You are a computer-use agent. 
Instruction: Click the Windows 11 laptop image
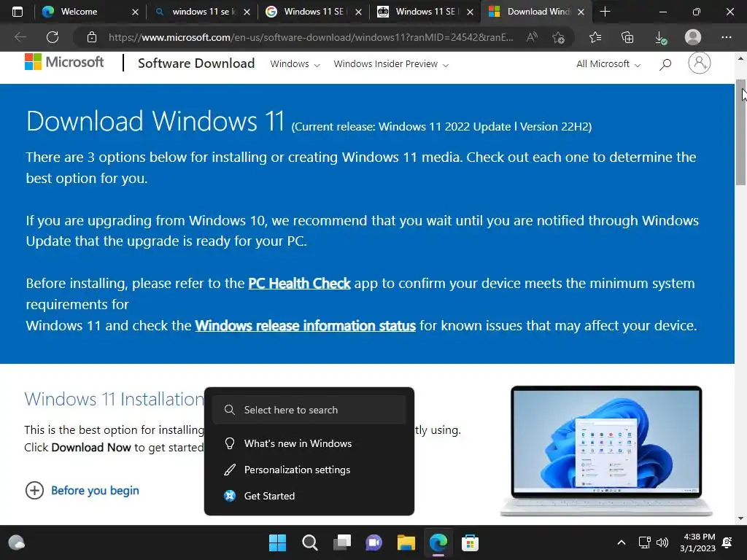(606, 451)
